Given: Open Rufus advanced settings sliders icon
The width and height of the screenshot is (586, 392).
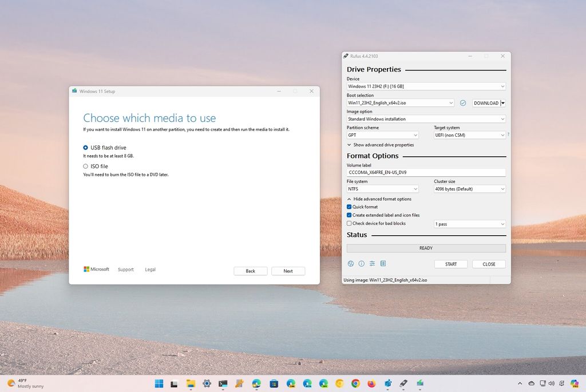Looking at the screenshot, I should tap(372, 264).
